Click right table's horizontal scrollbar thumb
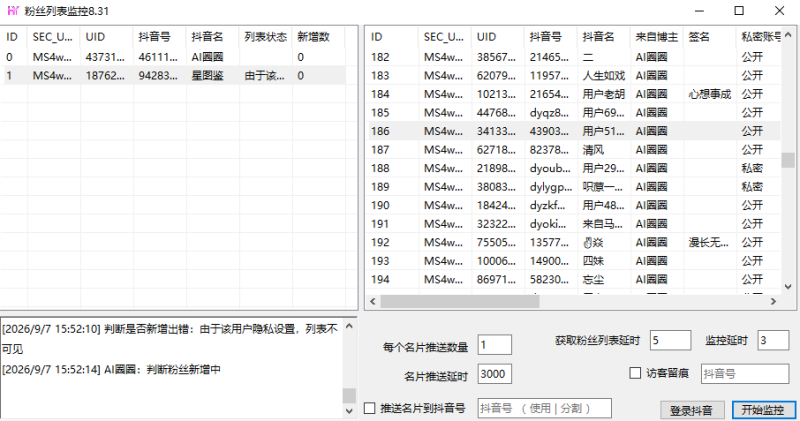Viewport: 800px width, 421px height. 460,302
